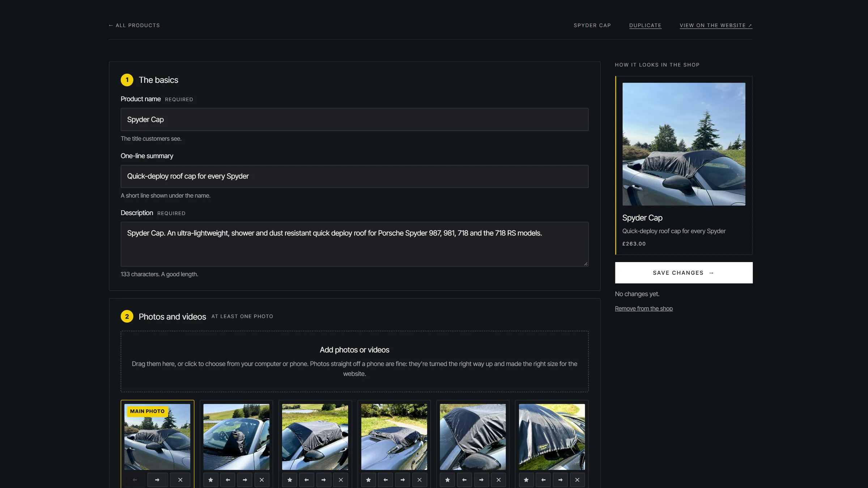Focus the One-line summary field
The image size is (868, 488).
[354, 176]
